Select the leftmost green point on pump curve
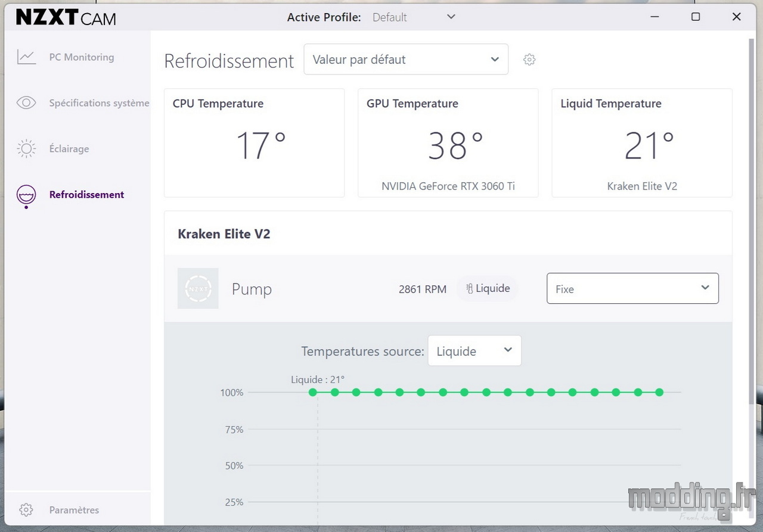Viewport: 763px width, 532px height. click(313, 392)
